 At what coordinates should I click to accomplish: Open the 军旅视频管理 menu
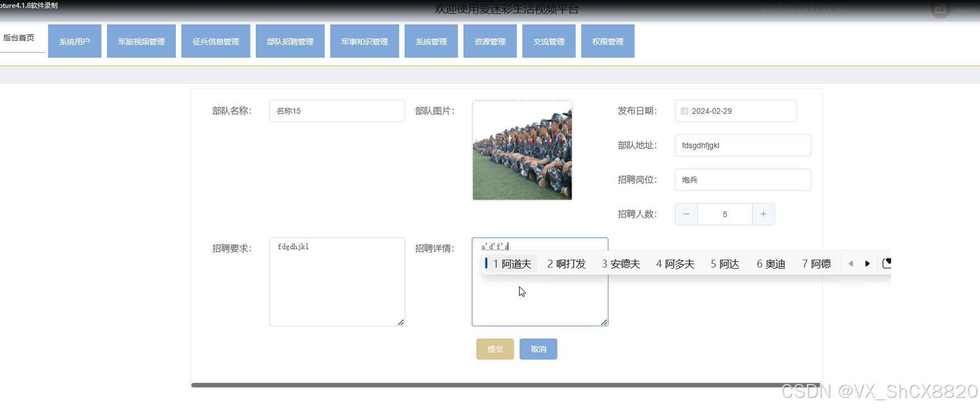pyautogui.click(x=141, y=41)
